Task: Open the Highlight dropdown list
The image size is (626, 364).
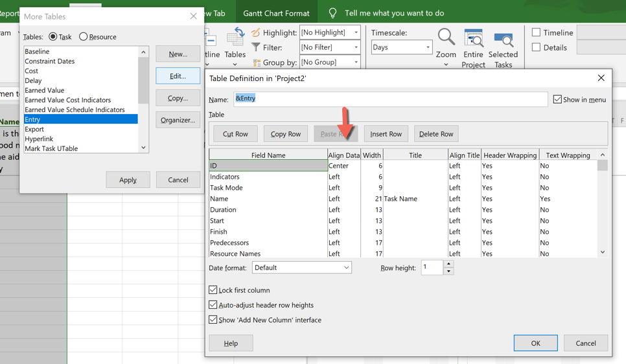Action: pyautogui.click(x=356, y=32)
